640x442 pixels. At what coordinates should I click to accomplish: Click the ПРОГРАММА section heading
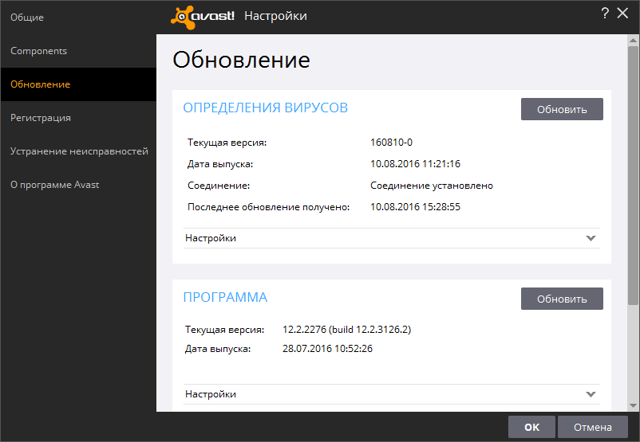(225, 297)
